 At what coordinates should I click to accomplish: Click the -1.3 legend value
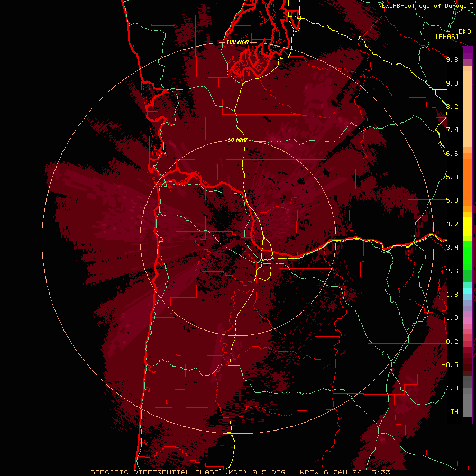450,388
